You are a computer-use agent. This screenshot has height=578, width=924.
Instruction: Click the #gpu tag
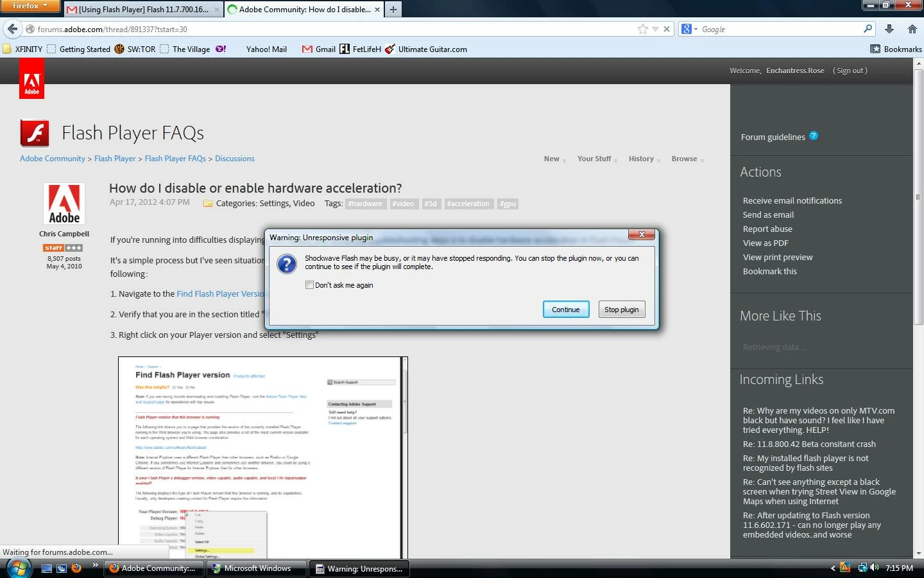coord(508,204)
